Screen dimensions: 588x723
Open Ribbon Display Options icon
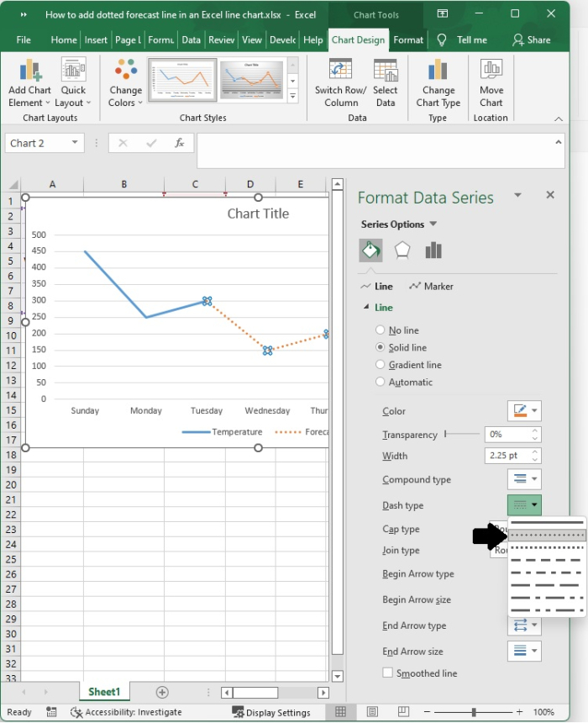(x=443, y=13)
